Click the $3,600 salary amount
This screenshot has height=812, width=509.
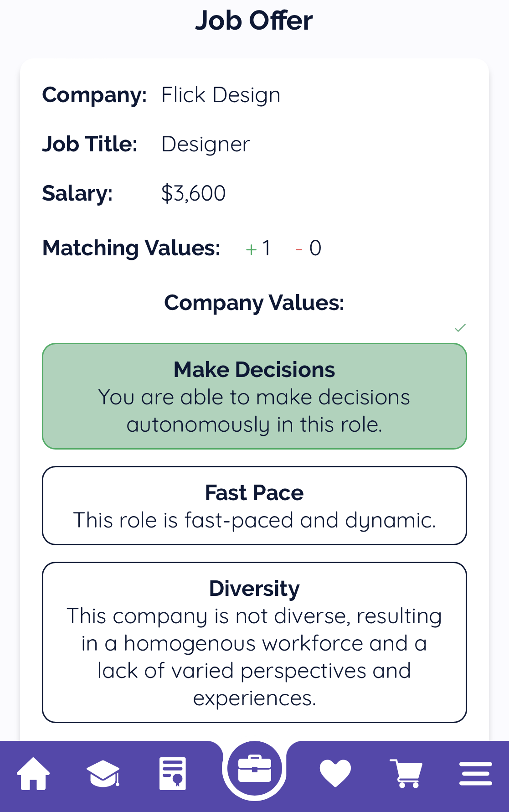coord(194,193)
